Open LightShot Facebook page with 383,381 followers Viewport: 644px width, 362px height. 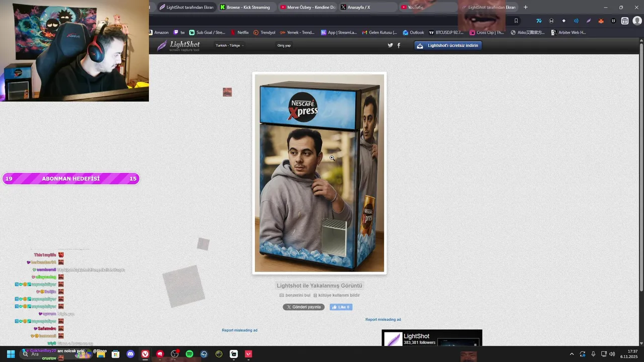(x=416, y=336)
